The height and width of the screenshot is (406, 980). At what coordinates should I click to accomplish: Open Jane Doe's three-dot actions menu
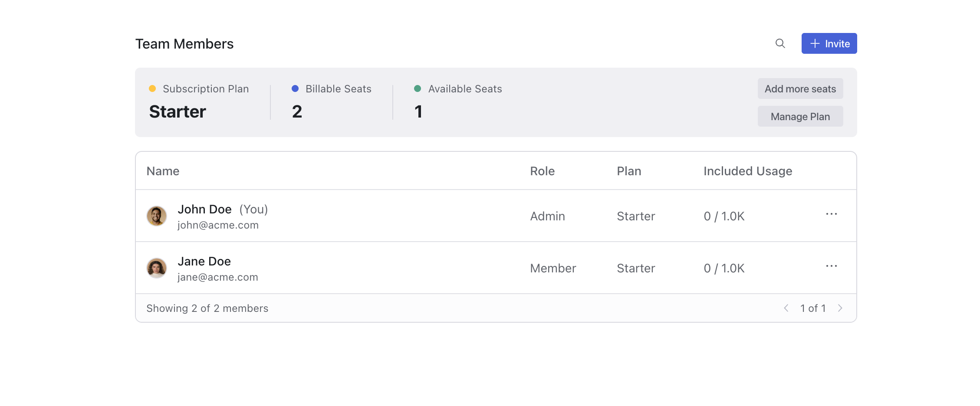(831, 266)
